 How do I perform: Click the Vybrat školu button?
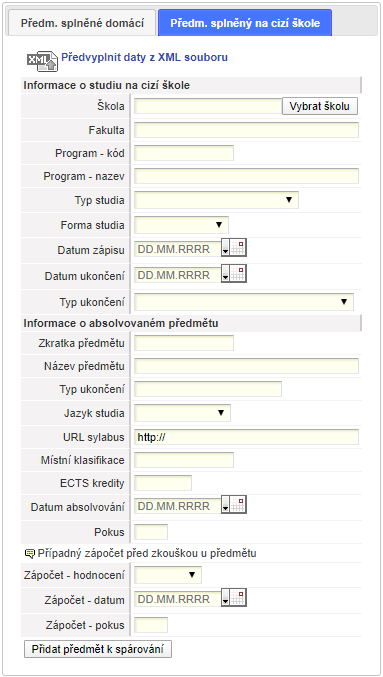pyautogui.click(x=320, y=106)
